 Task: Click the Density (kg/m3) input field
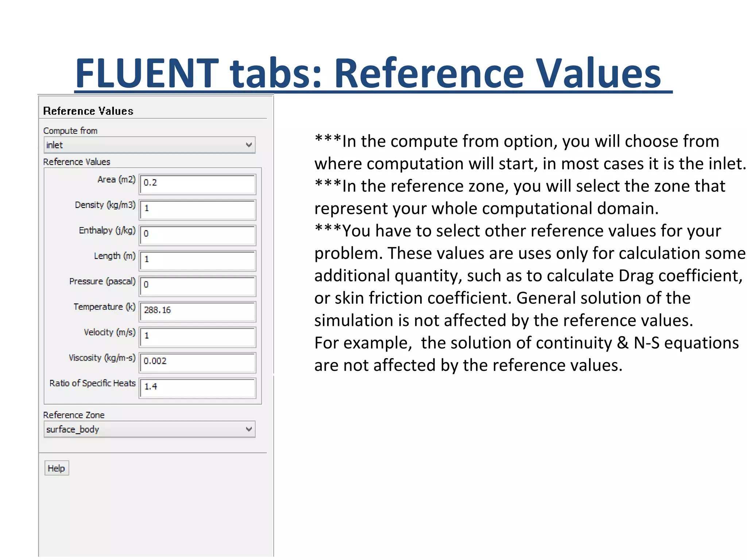(x=198, y=210)
